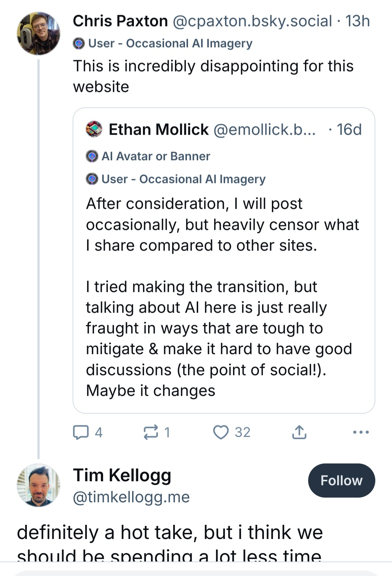Repost Chris Paxton's post

click(x=151, y=432)
